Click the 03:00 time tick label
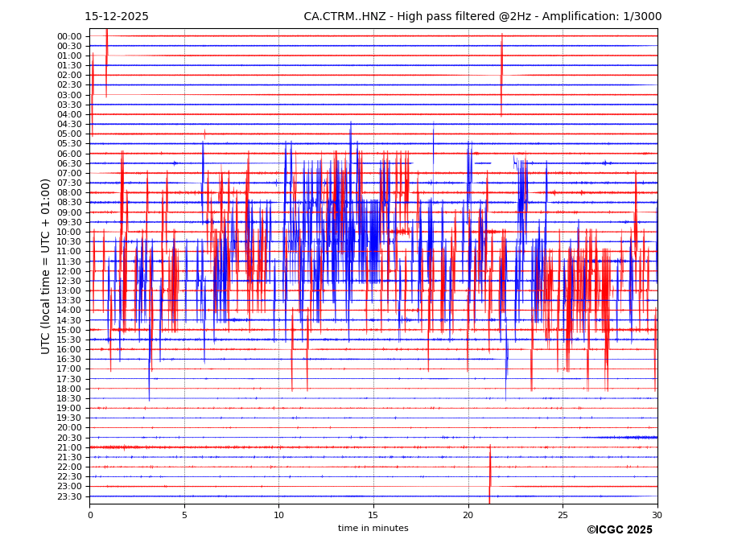Image resolution: width=746 pixels, height=560 pixels. point(69,95)
